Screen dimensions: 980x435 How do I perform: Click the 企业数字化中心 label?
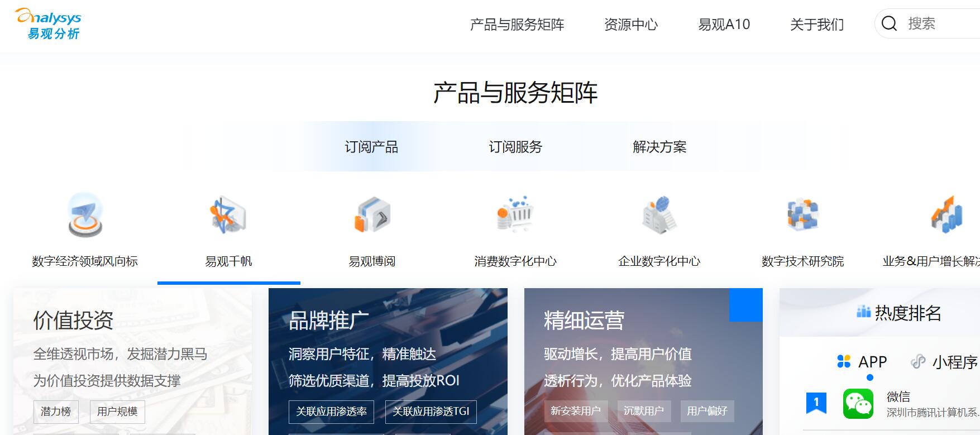(x=659, y=261)
